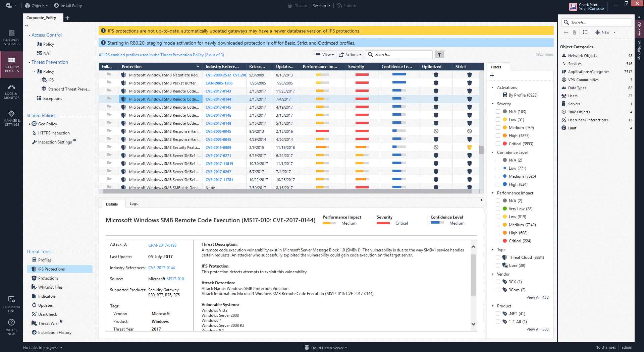Check the Low (51) severity filter
Screen dimensions: 644x352
pyautogui.click(x=498, y=120)
